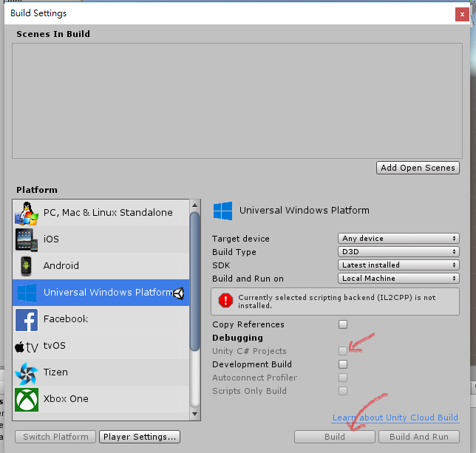Select Android in the platform list
The image size is (476, 453).
(x=101, y=266)
